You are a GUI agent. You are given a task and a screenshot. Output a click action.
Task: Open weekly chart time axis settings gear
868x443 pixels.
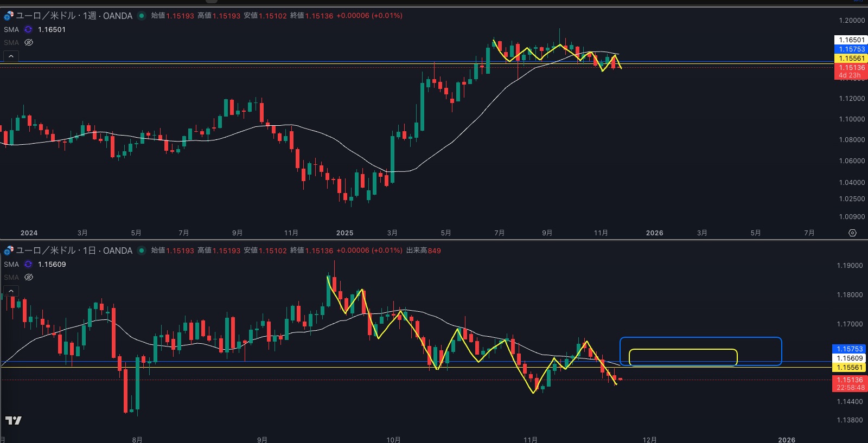pos(852,233)
